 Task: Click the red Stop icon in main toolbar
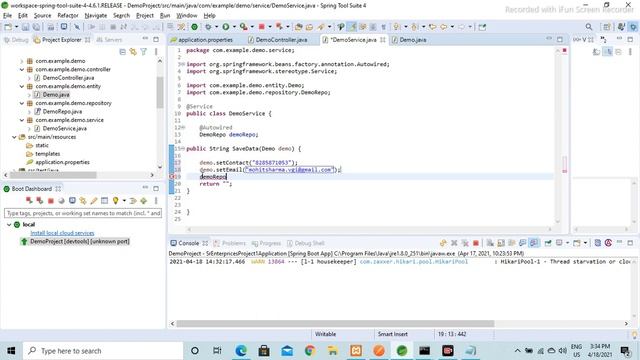click(262, 27)
